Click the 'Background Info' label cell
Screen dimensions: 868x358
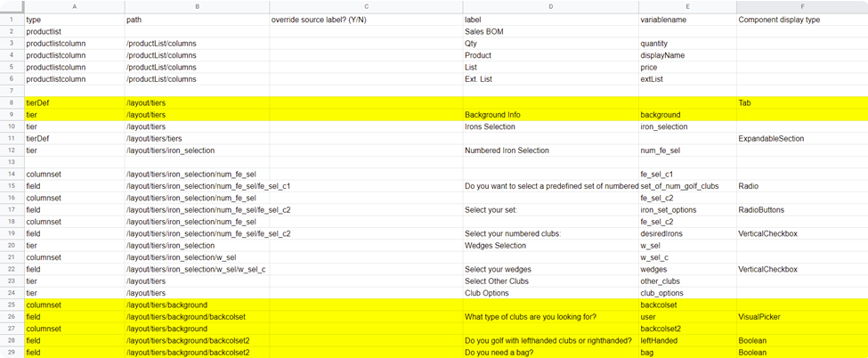[551, 115]
